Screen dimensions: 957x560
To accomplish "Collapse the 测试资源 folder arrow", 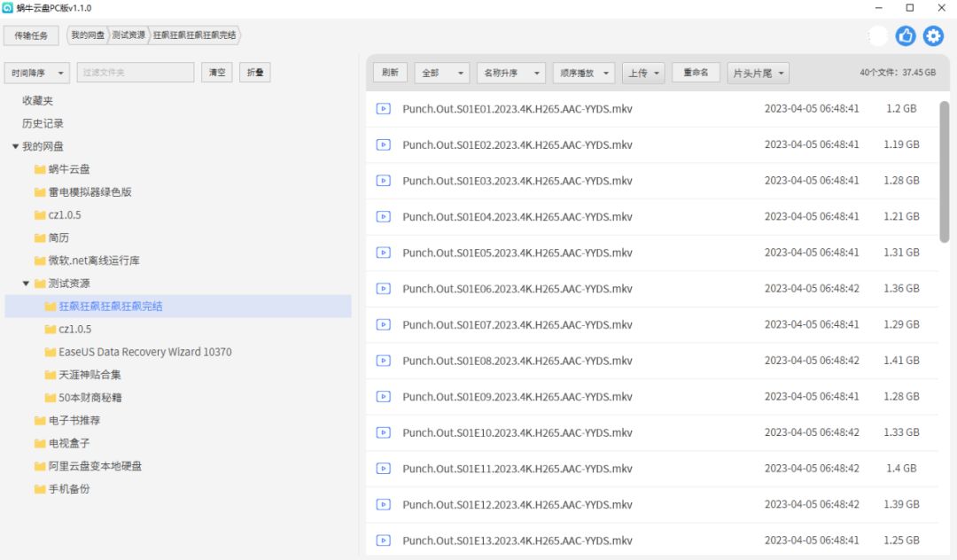I will (x=26, y=283).
